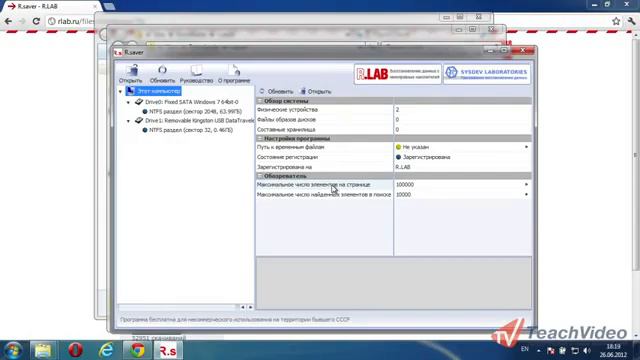640x360 pixels.
Task: Click the Физические устройства row label
Action: click(x=287, y=110)
